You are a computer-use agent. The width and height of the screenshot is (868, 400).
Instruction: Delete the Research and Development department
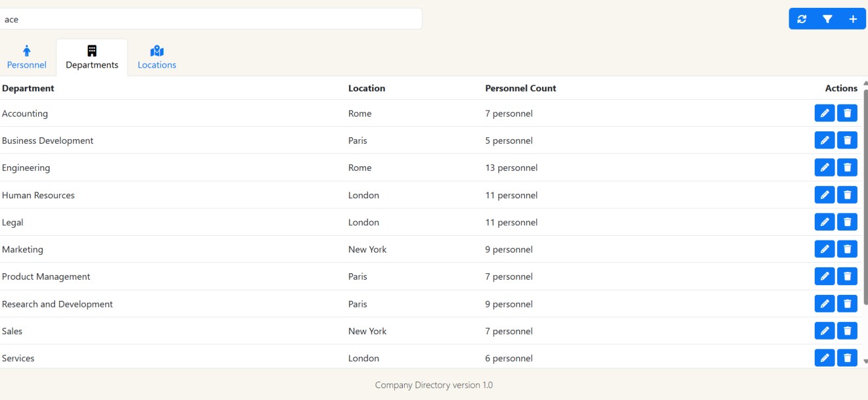point(847,303)
